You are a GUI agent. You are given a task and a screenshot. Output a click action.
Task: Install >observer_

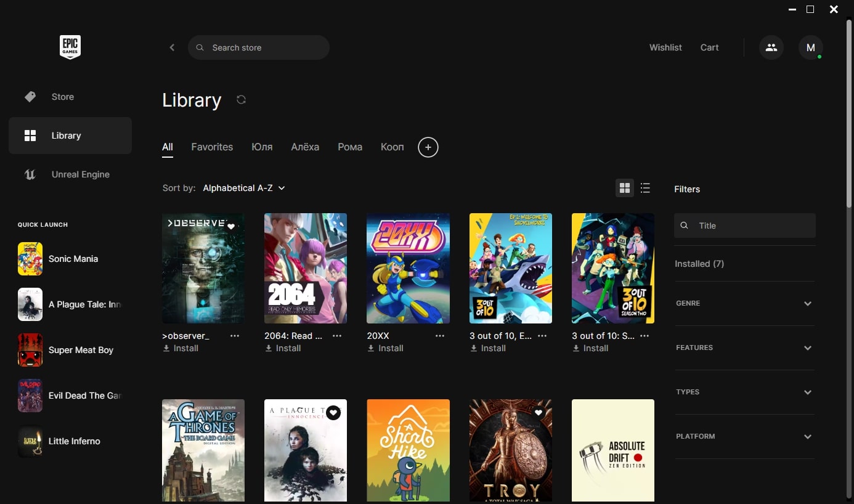[181, 348]
